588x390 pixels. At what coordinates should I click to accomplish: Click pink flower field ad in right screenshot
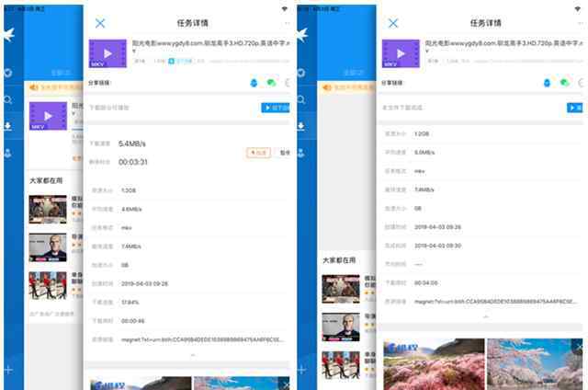tap(434, 364)
